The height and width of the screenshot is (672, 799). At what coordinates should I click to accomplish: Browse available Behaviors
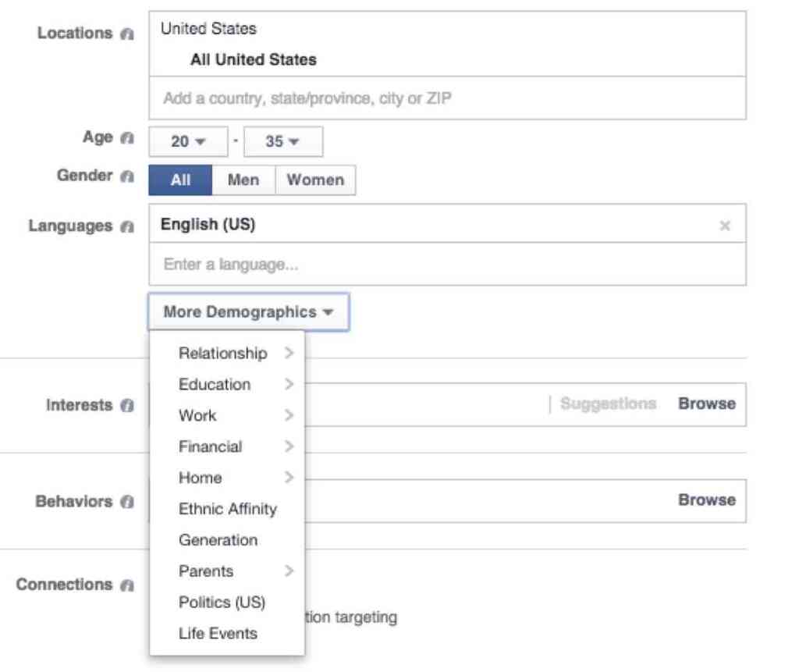(x=706, y=500)
